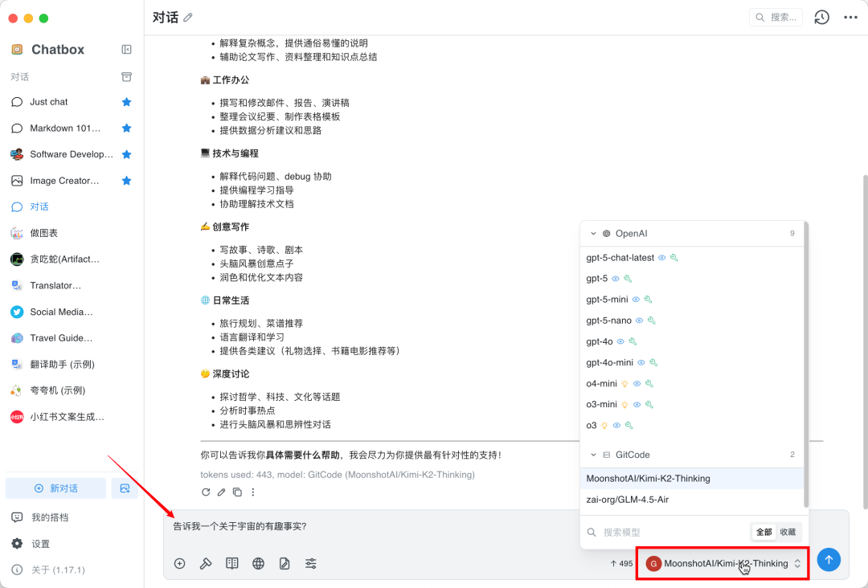Unstar the Just chat conversation

pyautogui.click(x=126, y=102)
